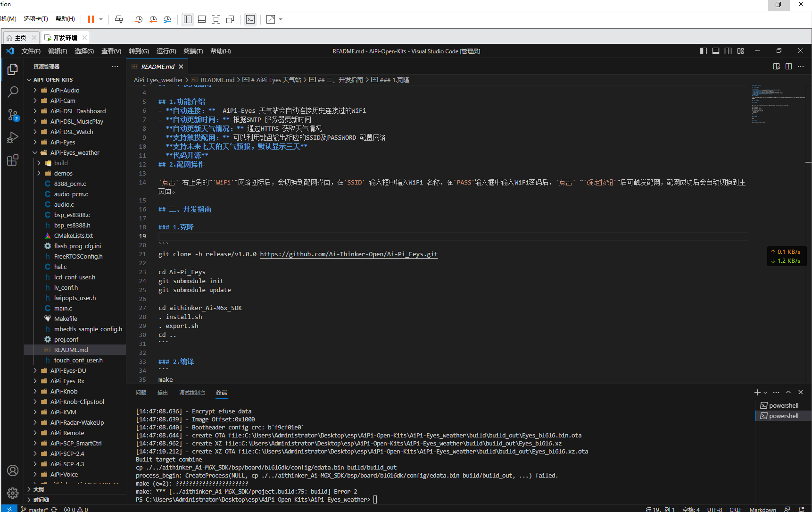Open the 终端(T) menu
812x512 pixels.
(x=193, y=51)
